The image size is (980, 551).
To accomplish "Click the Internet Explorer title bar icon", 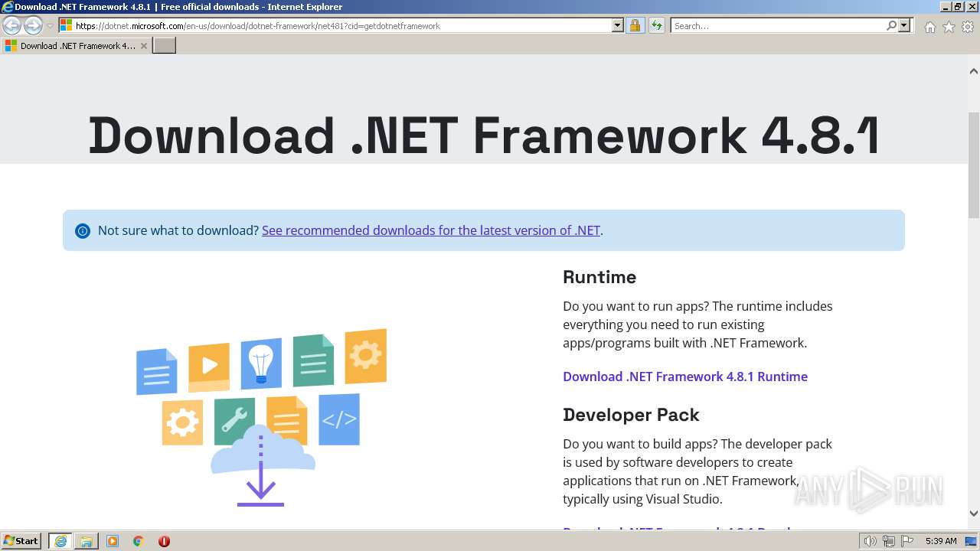I will [x=8, y=7].
